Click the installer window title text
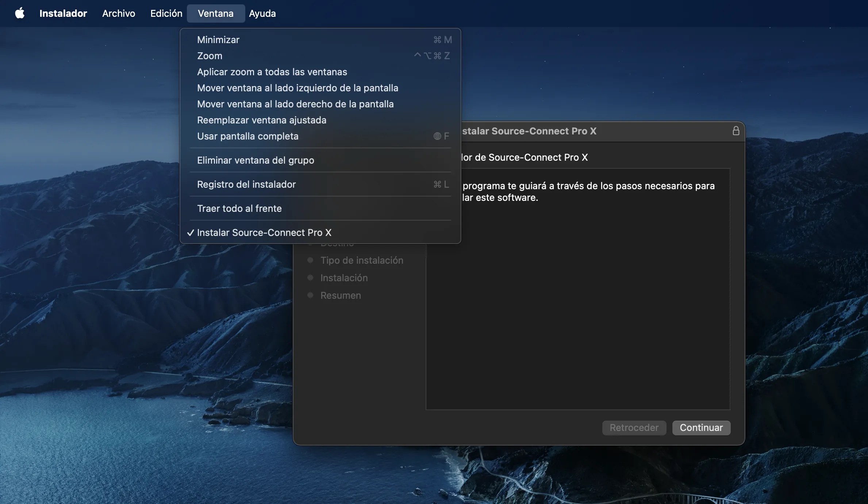This screenshot has height=504, width=868. click(x=529, y=131)
